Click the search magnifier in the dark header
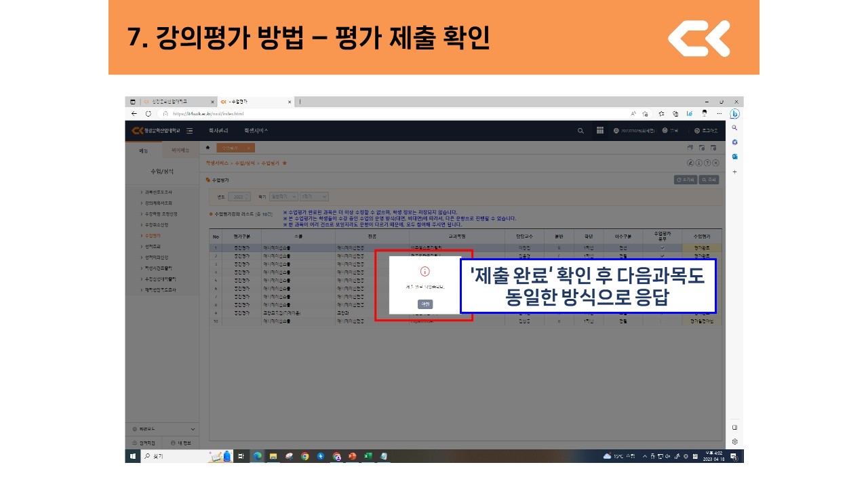The width and height of the screenshot is (868, 488). [x=580, y=131]
